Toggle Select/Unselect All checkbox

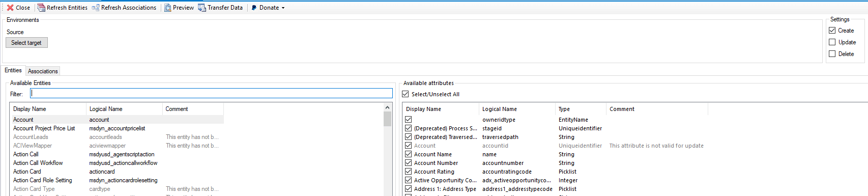point(406,94)
